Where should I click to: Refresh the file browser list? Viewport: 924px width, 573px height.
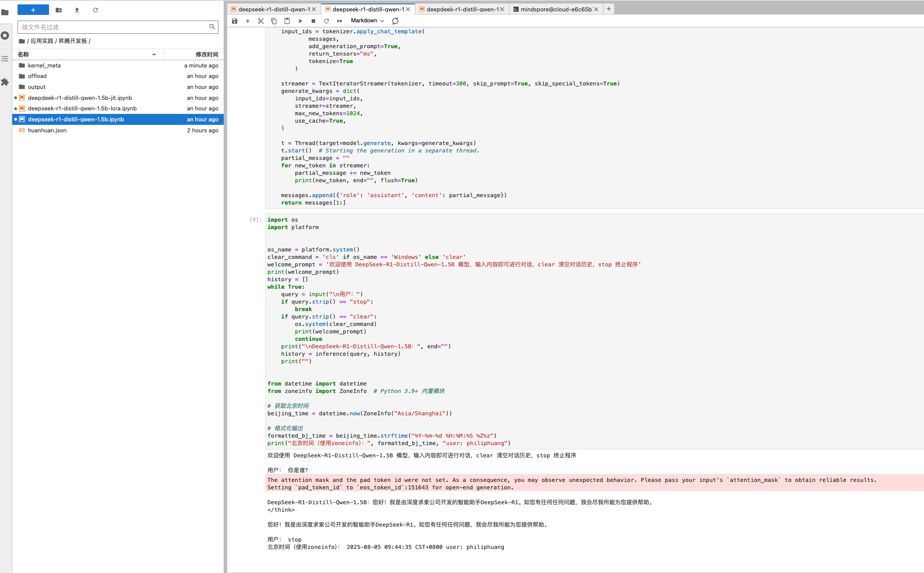tap(95, 10)
